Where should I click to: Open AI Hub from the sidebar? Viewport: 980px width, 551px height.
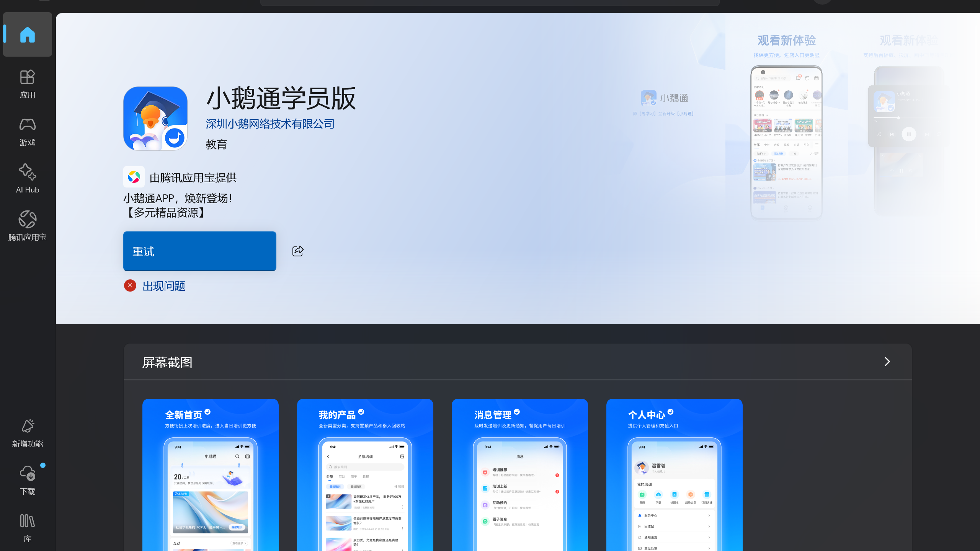pyautogui.click(x=27, y=179)
